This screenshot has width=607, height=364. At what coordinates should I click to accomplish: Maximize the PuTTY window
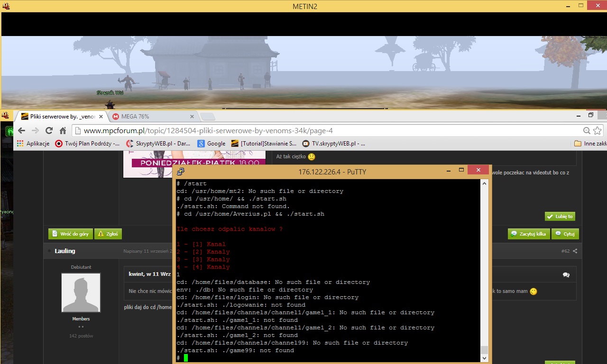[x=461, y=170]
